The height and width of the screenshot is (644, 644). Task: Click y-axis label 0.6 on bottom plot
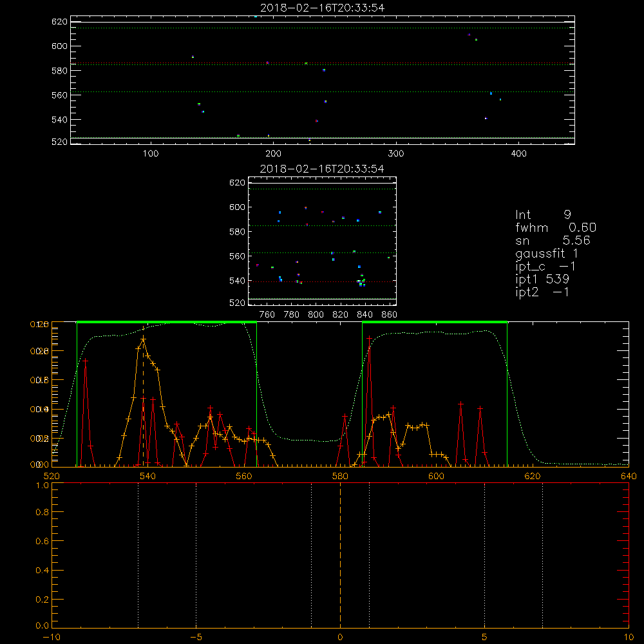coord(43,542)
